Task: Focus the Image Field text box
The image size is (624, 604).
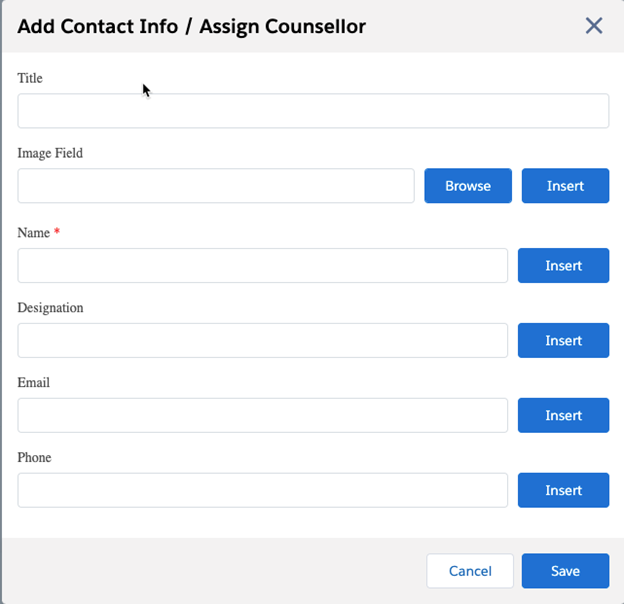Action: click(216, 186)
